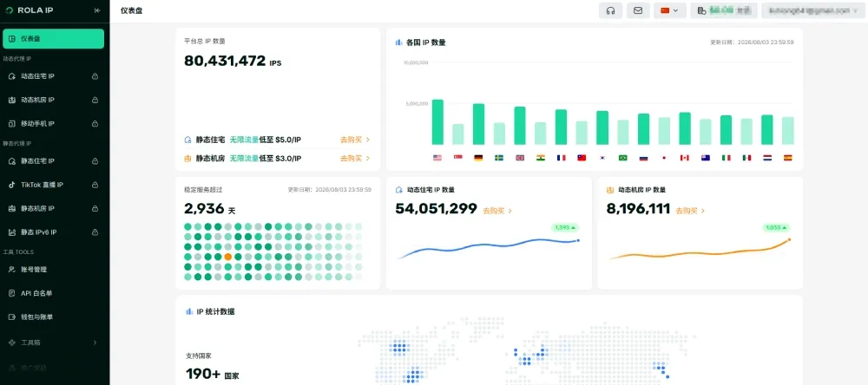Image resolution: width=868 pixels, height=385 pixels.
Task: Click the orange dot in uptime grid
Action: click(228, 257)
